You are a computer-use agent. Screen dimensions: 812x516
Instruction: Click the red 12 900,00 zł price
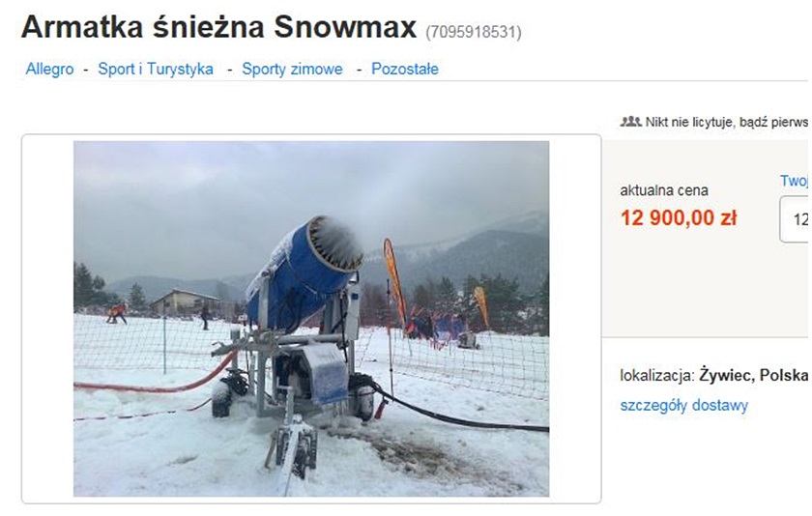pos(679,217)
